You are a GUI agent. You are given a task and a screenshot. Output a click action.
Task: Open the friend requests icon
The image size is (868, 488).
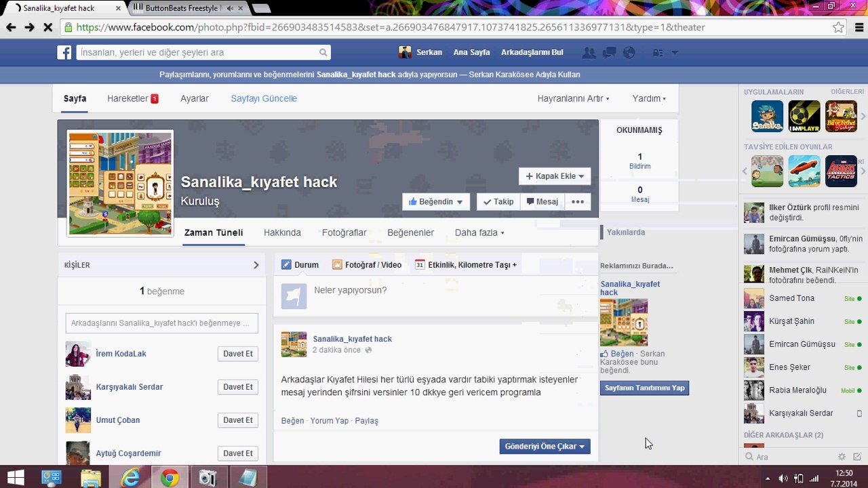pos(589,52)
